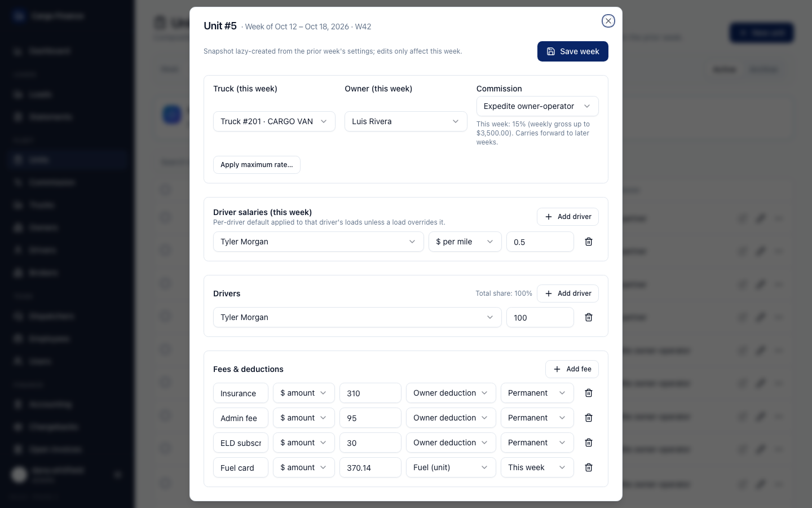Click the Save week button

point(572,51)
